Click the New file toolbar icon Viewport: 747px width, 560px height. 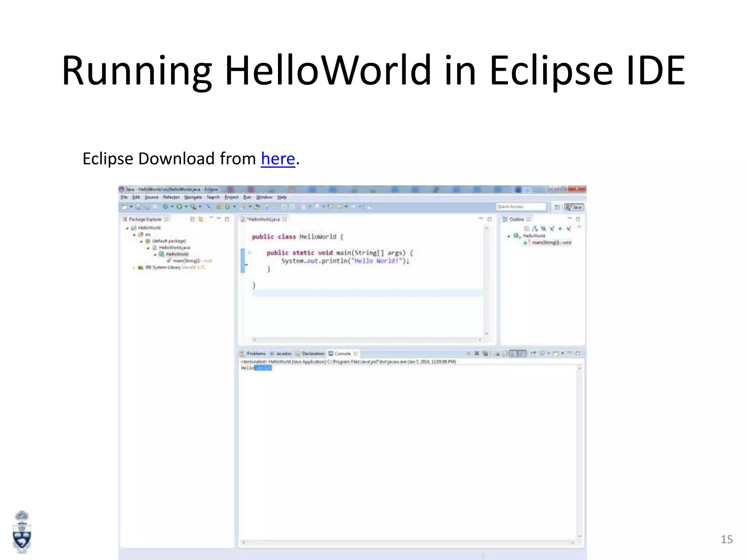coord(125,207)
